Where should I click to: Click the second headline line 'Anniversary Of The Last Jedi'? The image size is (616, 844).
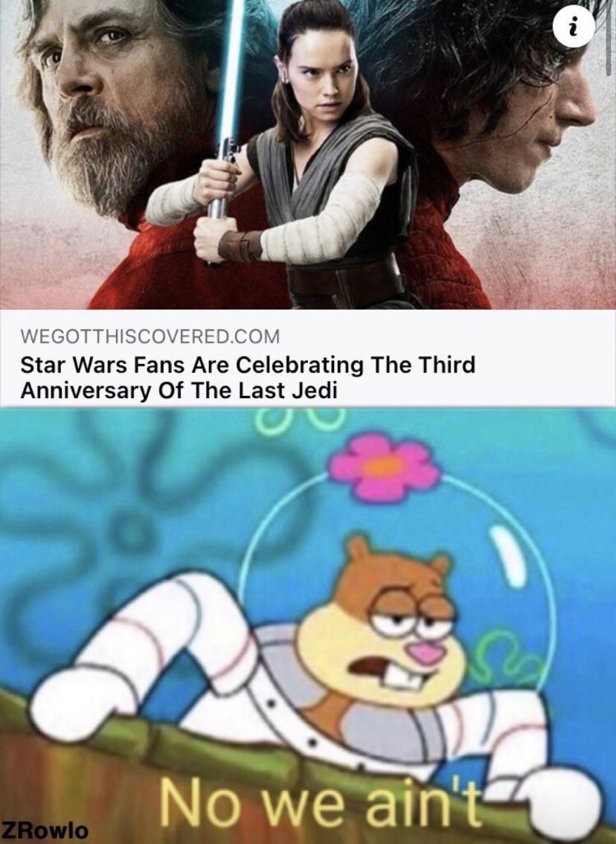(179, 390)
